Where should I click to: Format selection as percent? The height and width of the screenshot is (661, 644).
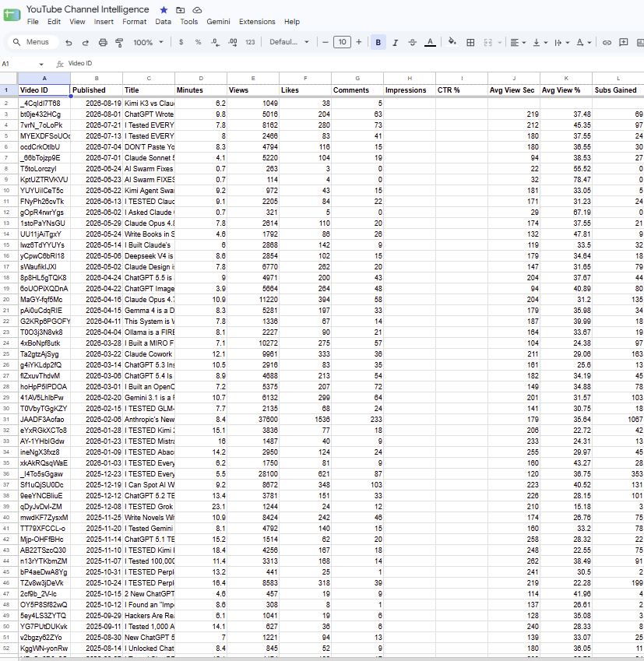(198, 42)
